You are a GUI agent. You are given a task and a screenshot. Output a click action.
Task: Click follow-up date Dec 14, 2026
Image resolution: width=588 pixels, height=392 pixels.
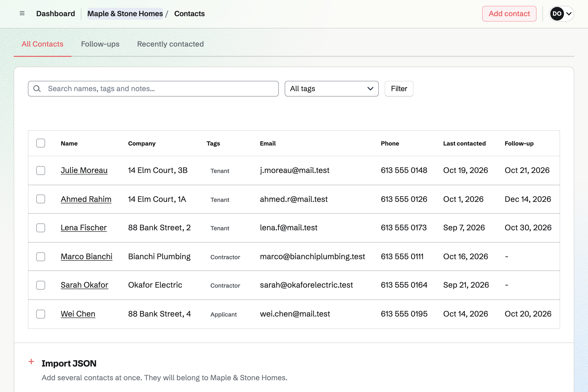(528, 199)
